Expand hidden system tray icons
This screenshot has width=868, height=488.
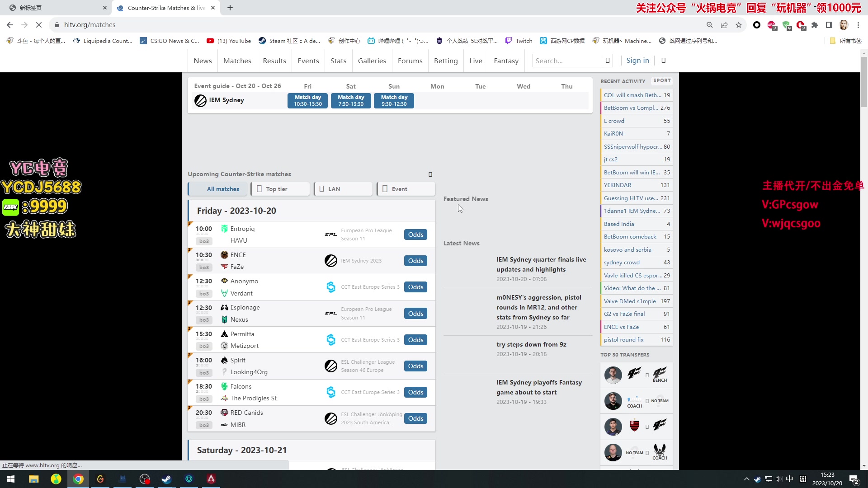point(746,479)
